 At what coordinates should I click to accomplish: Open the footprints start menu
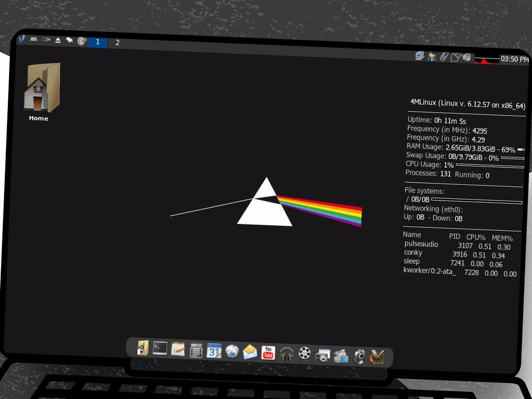click(x=22, y=39)
